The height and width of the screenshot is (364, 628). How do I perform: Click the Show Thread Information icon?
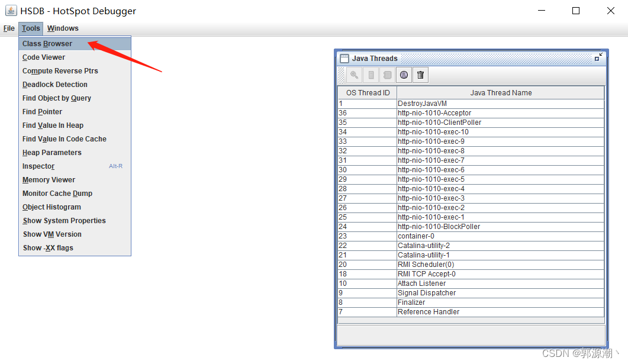tap(404, 75)
